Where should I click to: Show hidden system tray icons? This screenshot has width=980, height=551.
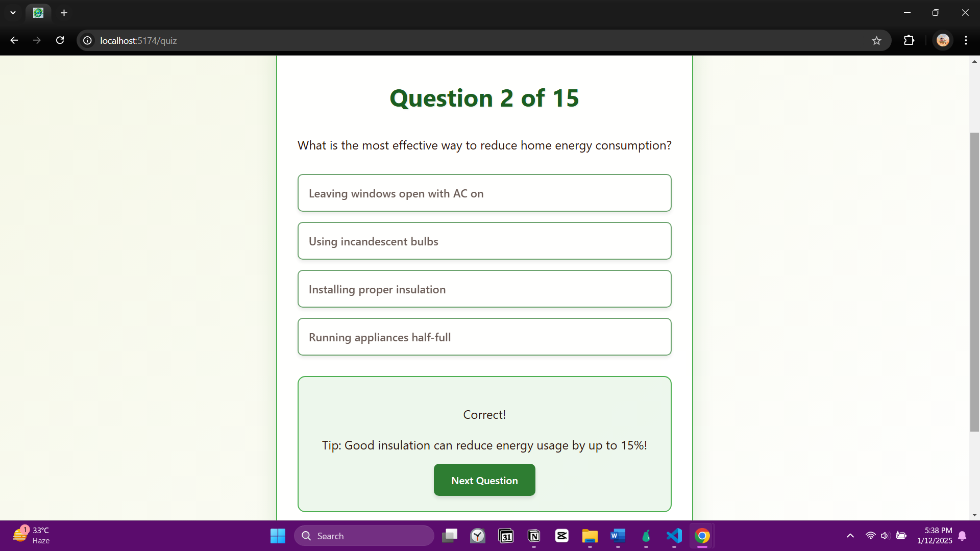850,536
